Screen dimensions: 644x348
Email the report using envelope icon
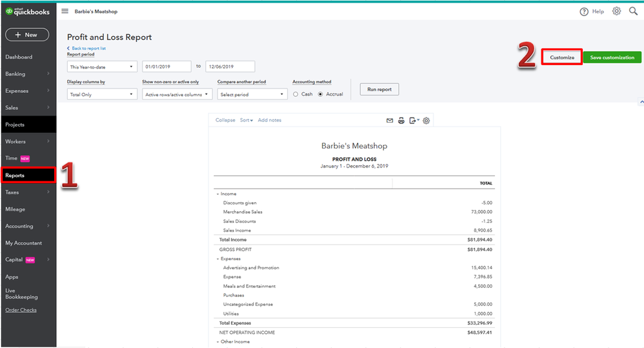tap(390, 120)
